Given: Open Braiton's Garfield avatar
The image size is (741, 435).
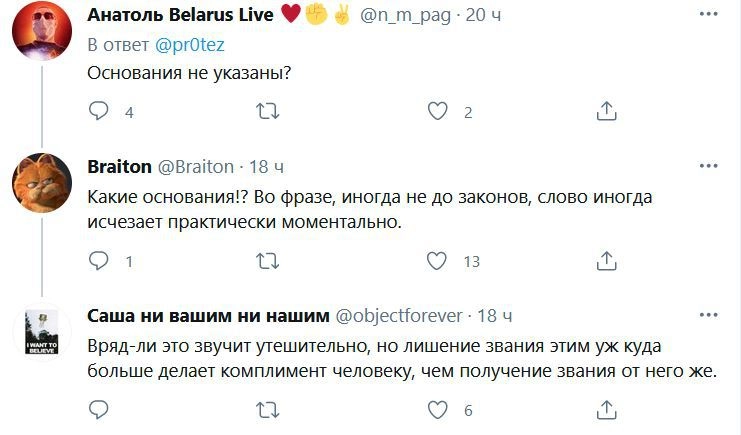Looking at the screenshot, I should (x=40, y=181).
